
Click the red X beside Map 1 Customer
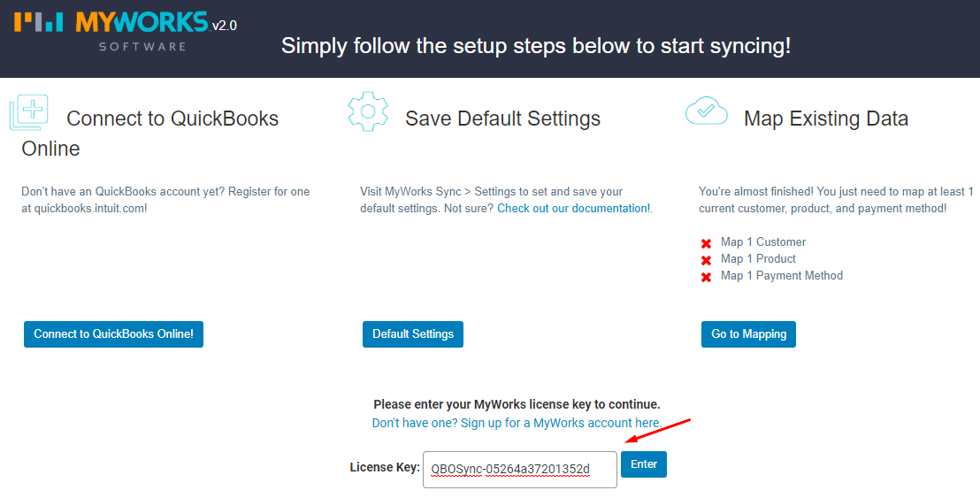(706, 243)
